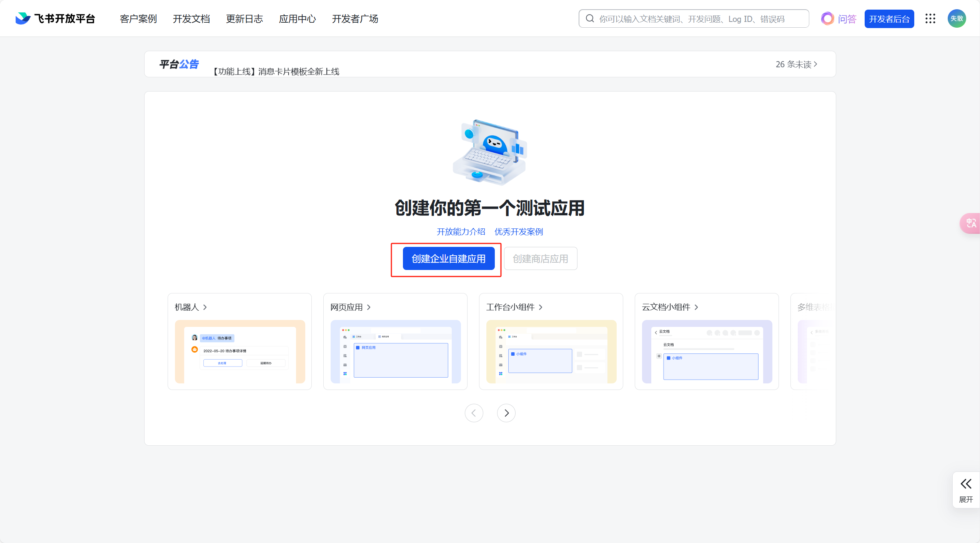Click the user avatar at top right
The image size is (980, 543).
[x=957, y=18]
